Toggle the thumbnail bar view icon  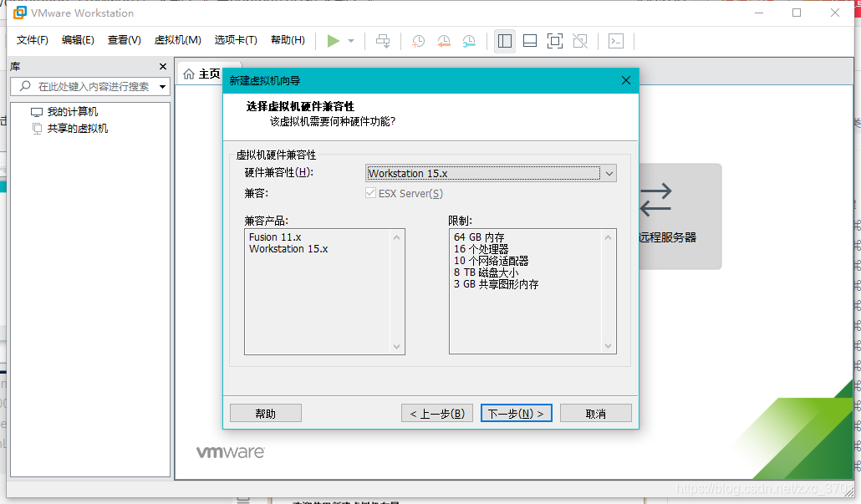tap(530, 41)
